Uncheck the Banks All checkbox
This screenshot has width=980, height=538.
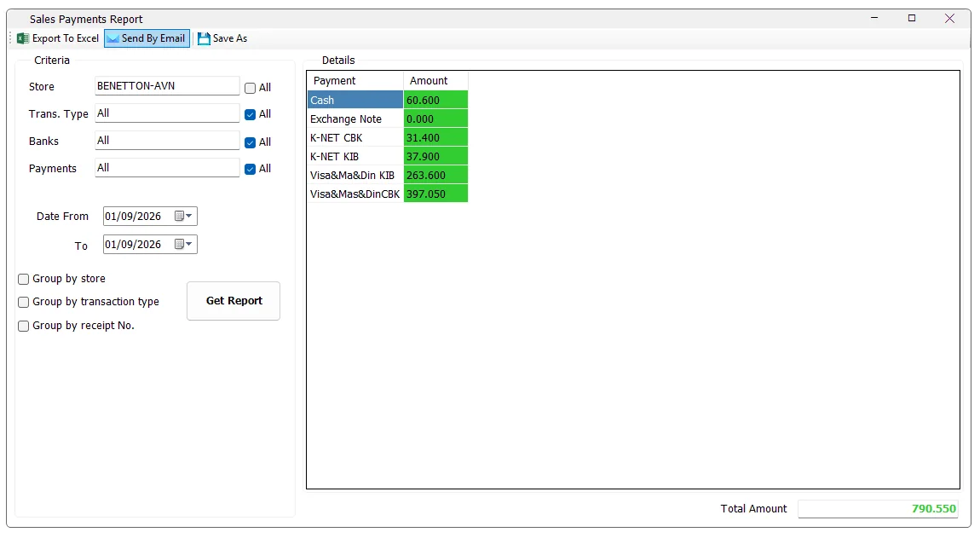250,142
